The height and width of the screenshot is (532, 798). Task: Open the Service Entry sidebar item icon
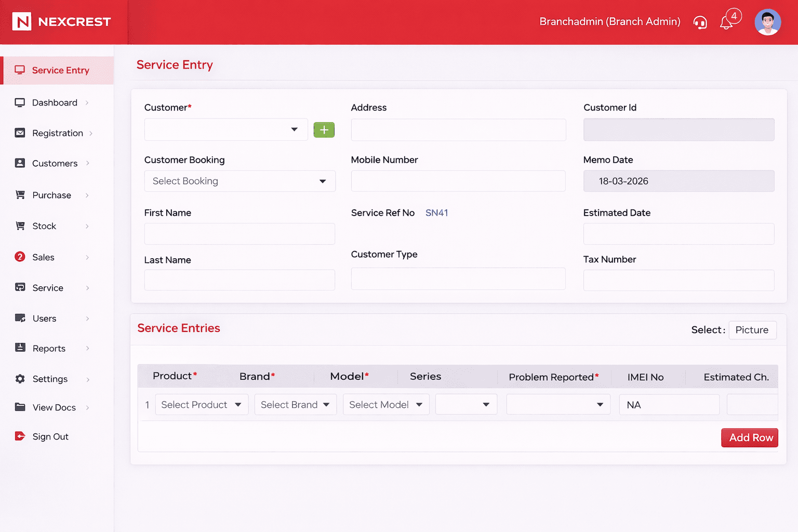[20, 70]
